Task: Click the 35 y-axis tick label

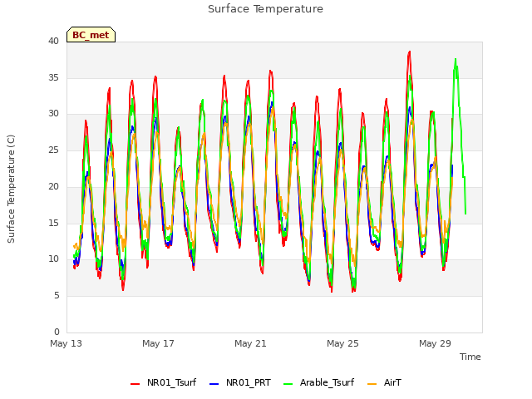Action: pos(53,77)
